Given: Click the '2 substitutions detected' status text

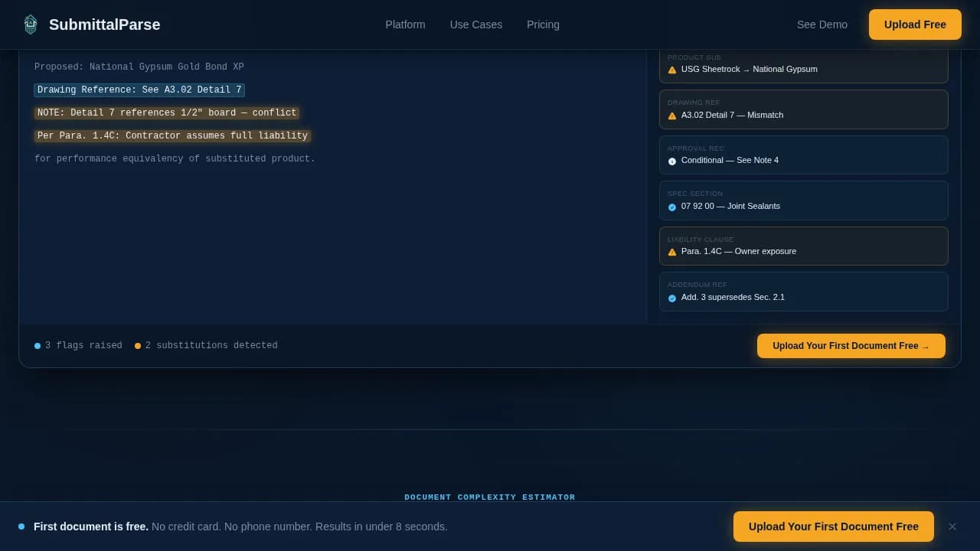Looking at the screenshot, I should (x=211, y=346).
